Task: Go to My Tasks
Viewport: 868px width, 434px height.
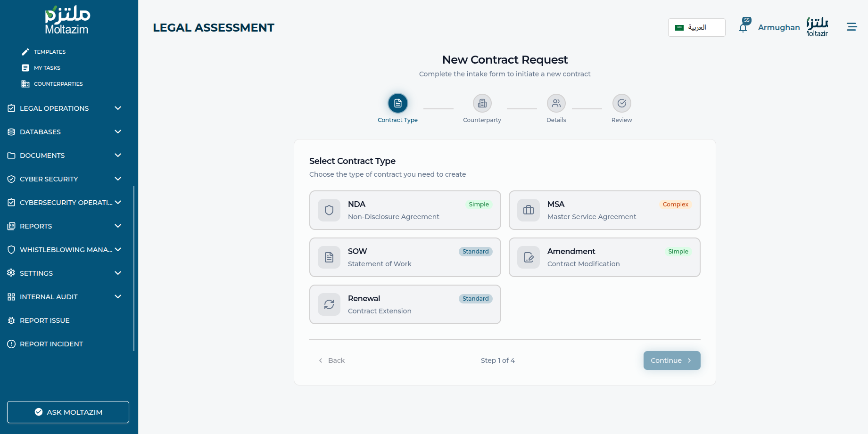Action: [x=47, y=68]
